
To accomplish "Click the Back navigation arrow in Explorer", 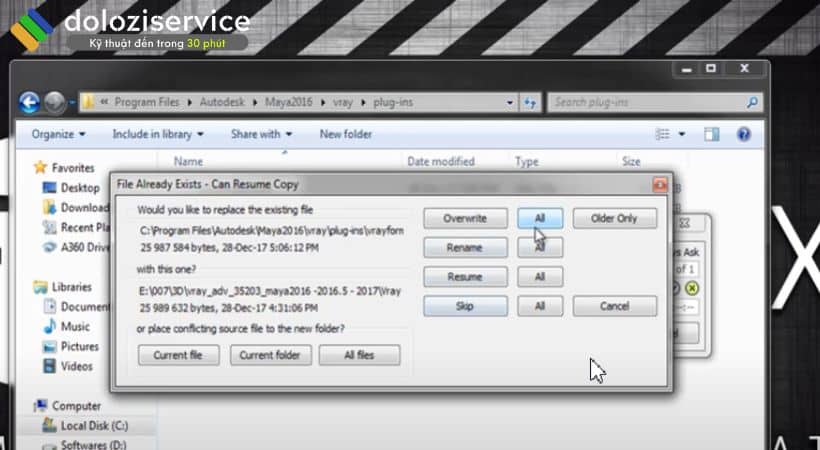I will pyautogui.click(x=30, y=102).
